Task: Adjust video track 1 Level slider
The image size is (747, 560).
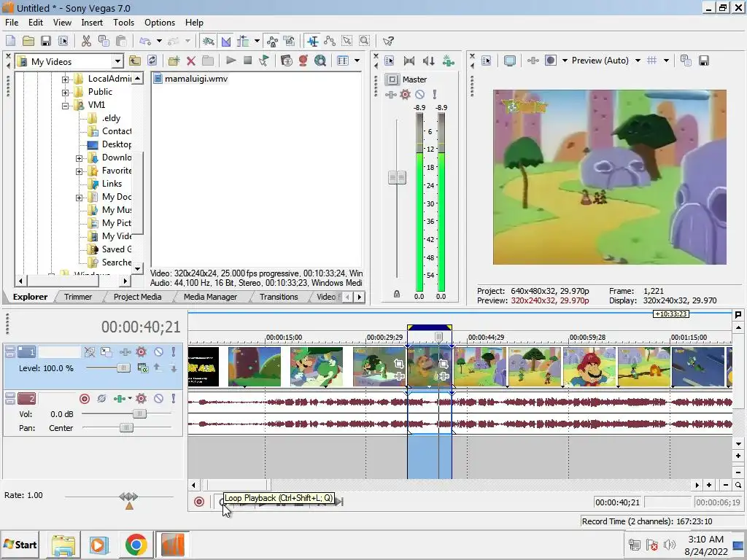Action: [123, 368]
